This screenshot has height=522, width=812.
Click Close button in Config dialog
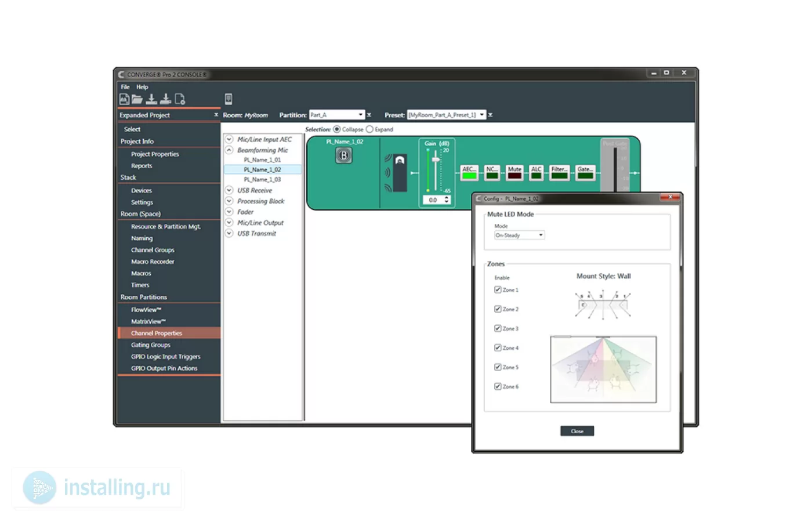[x=577, y=431]
